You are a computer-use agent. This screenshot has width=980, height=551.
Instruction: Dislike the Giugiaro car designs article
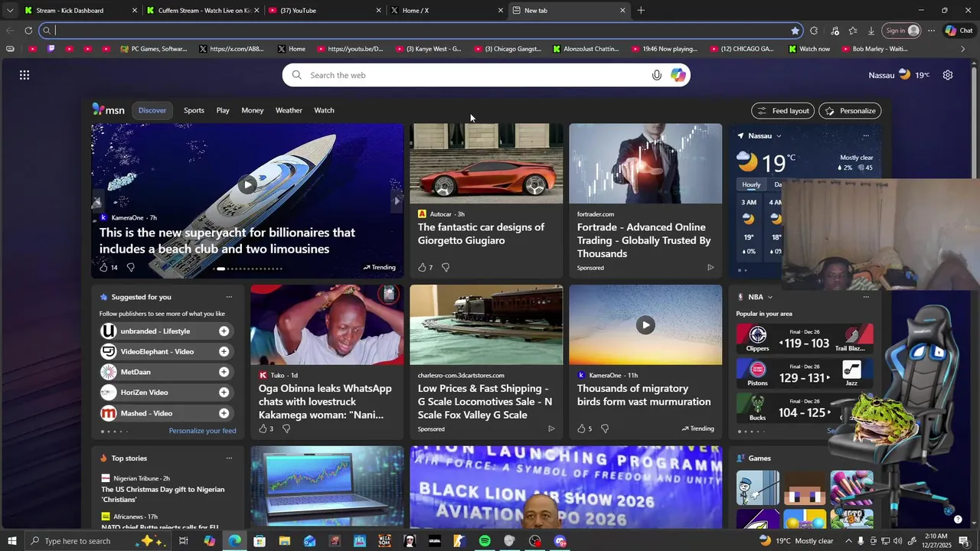446,267
